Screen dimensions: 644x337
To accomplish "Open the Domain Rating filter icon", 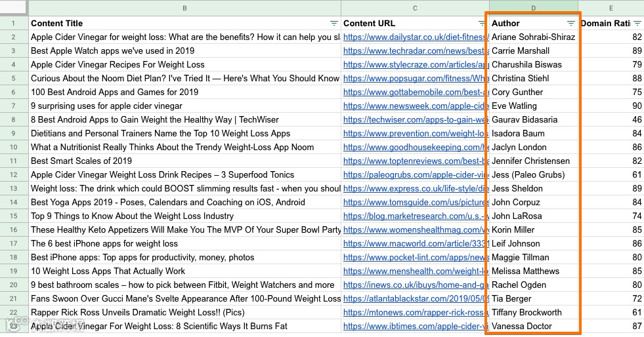I will [637, 24].
